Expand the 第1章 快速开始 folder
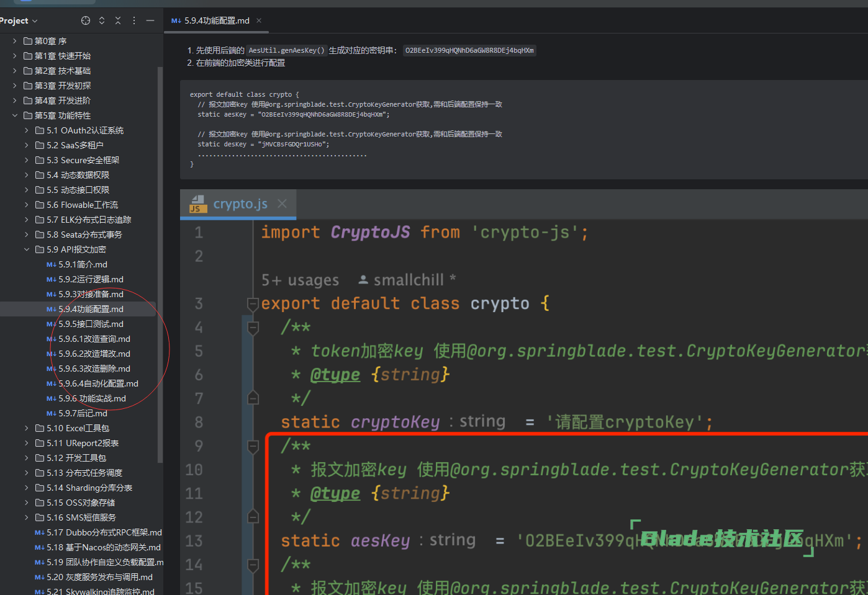This screenshot has width=868, height=595. 14,56
